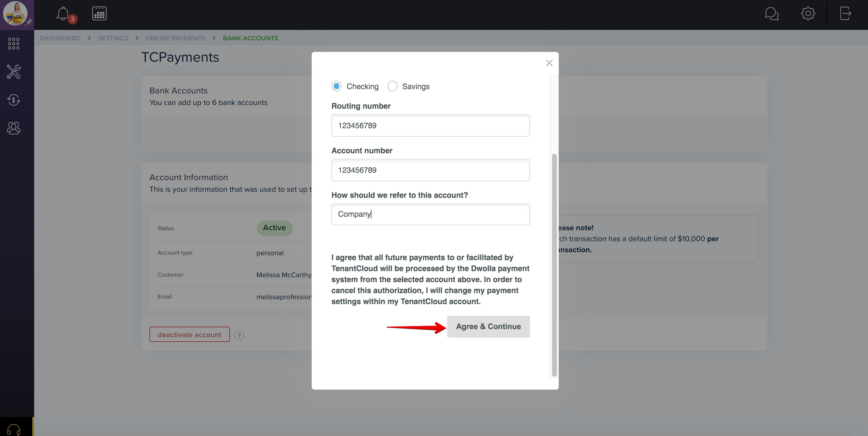Click the account nickname field containing Company
868x436 pixels.
pyautogui.click(x=430, y=214)
